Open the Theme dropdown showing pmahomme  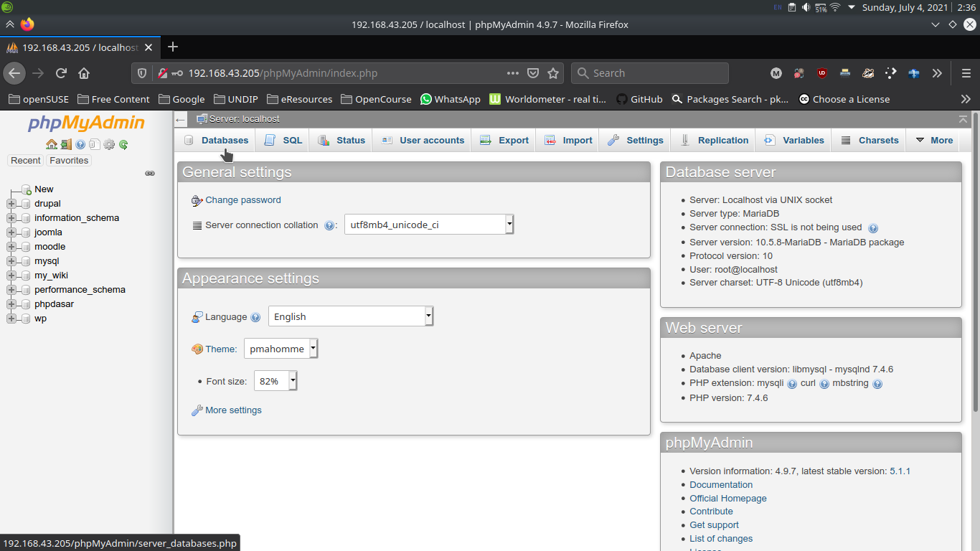click(281, 349)
